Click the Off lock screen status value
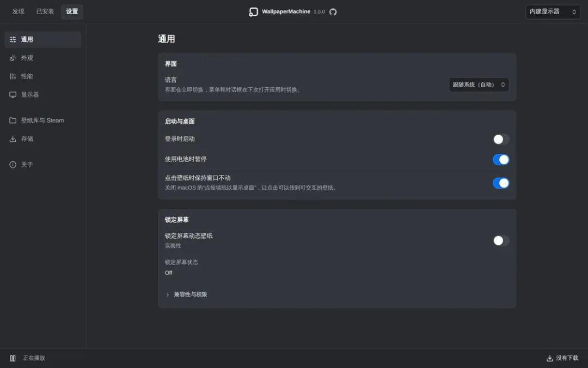The height and width of the screenshot is (368, 588). click(168, 273)
